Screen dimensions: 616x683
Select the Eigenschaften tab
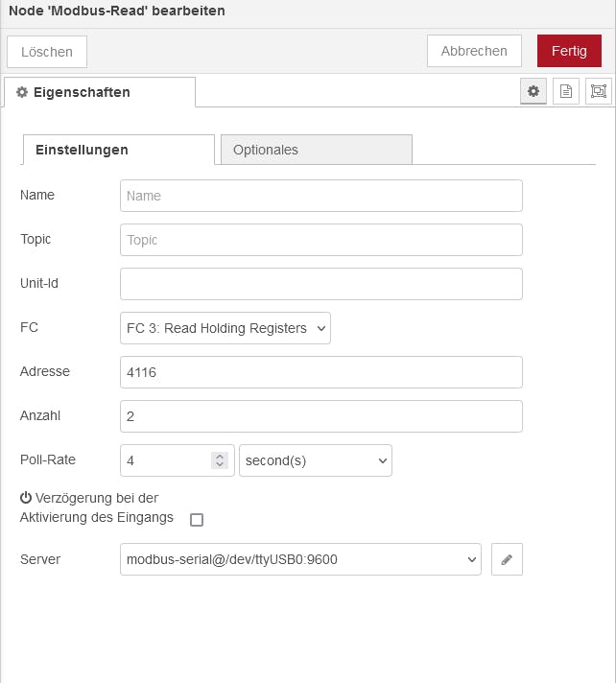pos(100,92)
